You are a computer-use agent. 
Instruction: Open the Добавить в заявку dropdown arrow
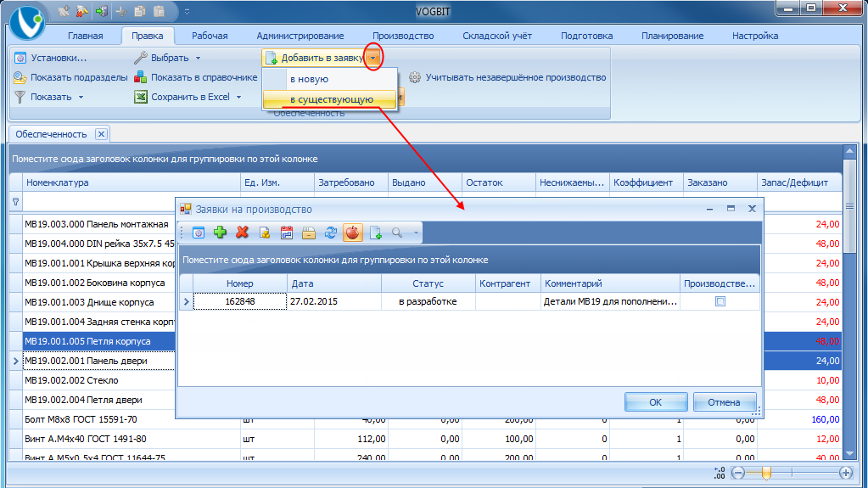coord(373,58)
